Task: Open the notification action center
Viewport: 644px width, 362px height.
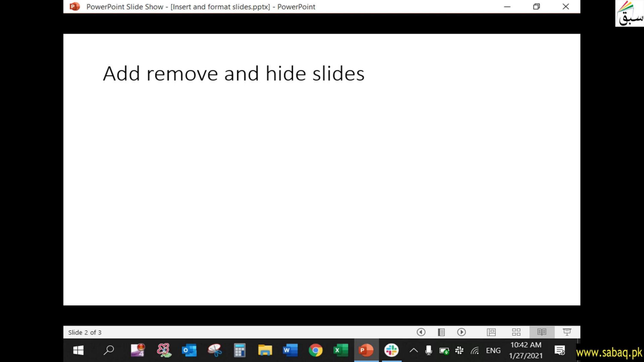Action: click(x=559, y=350)
